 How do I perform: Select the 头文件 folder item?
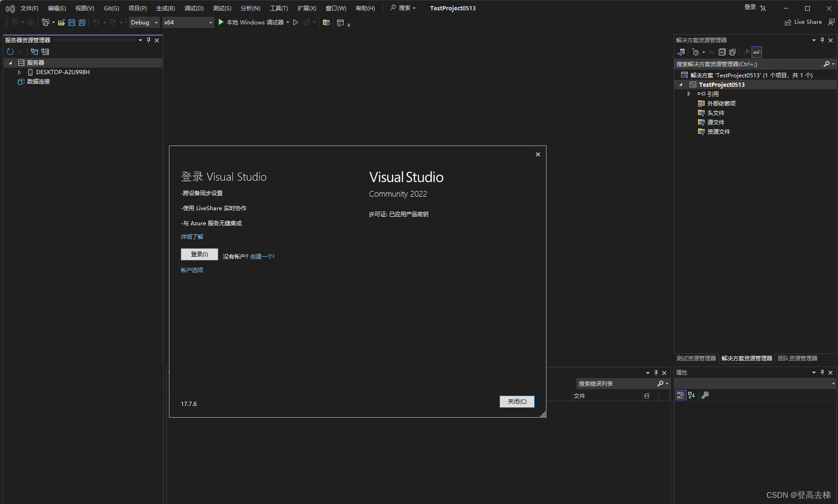715,113
